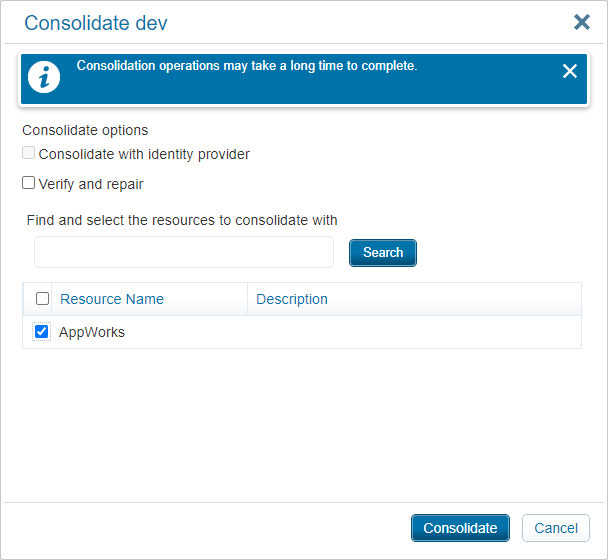Tick the Consolidate with identity provider checkbox
Image resolution: width=608 pixels, height=560 pixels.
point(29,154)
